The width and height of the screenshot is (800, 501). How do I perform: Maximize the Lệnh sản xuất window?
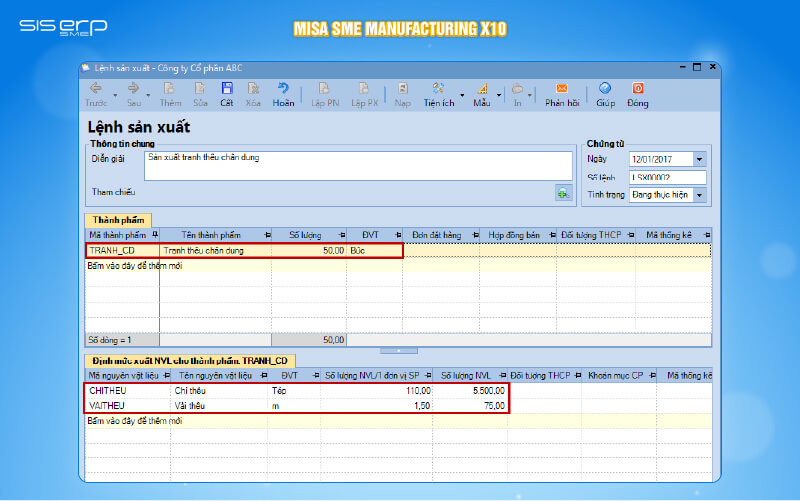pos(697,67)
